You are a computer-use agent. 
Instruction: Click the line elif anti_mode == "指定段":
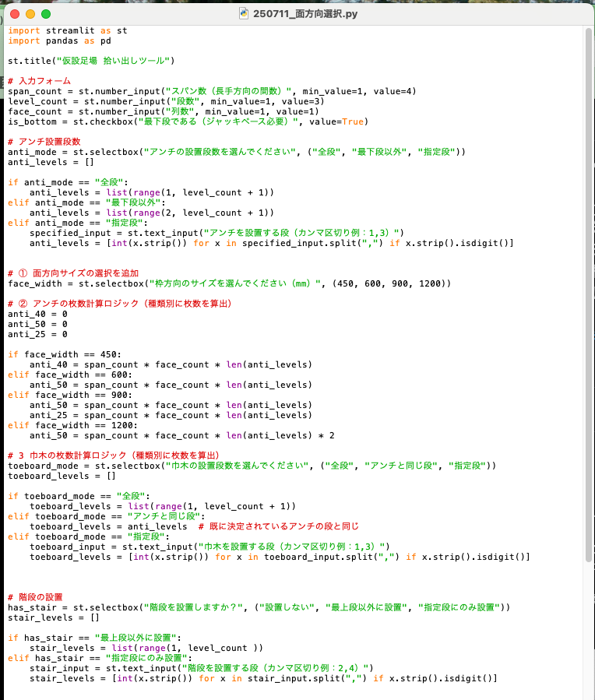[x=78, y=223]
